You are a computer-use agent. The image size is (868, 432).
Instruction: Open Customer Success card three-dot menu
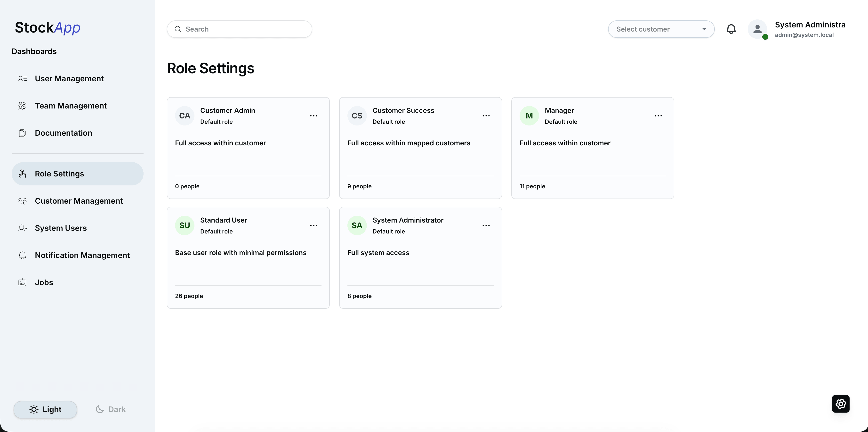(486, 116)
